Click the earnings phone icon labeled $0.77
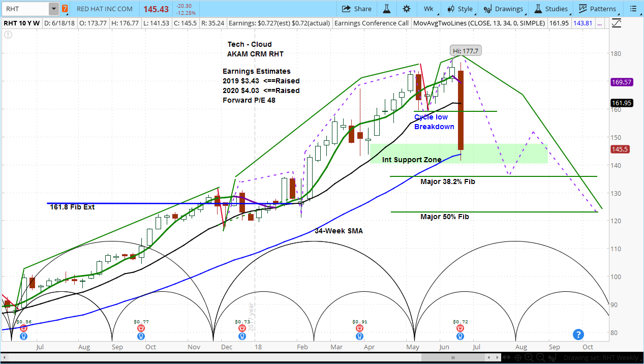 (x=141, y=328)
